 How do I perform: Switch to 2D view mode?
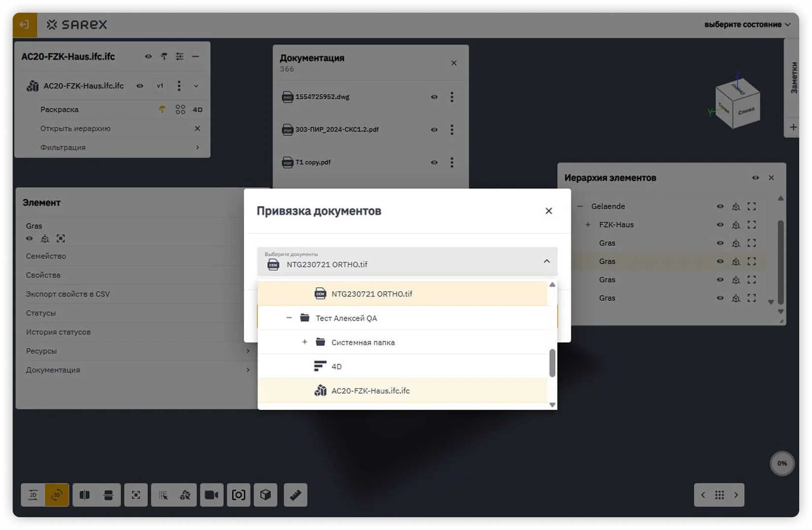(x=33, y=495)
